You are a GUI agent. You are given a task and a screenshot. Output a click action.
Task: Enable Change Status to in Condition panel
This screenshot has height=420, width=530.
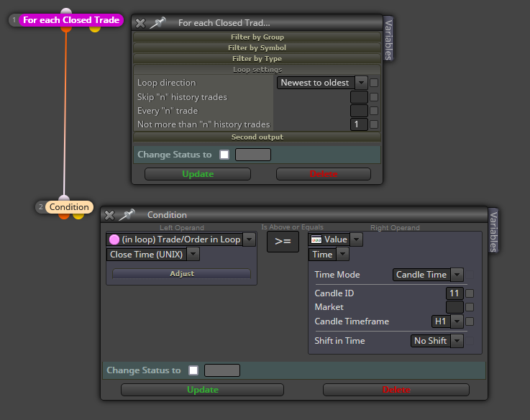(x=193, y=370)
